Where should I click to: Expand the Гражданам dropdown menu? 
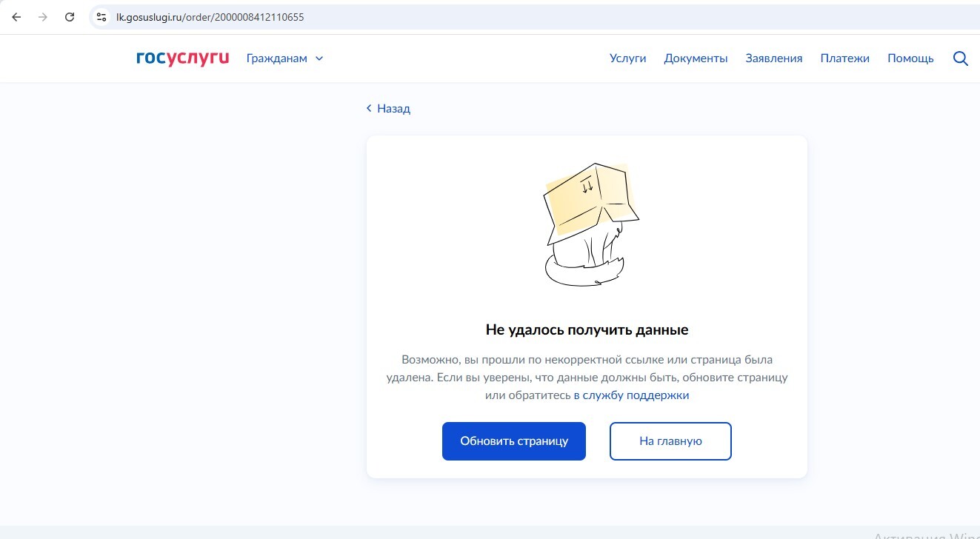point(277,58)
